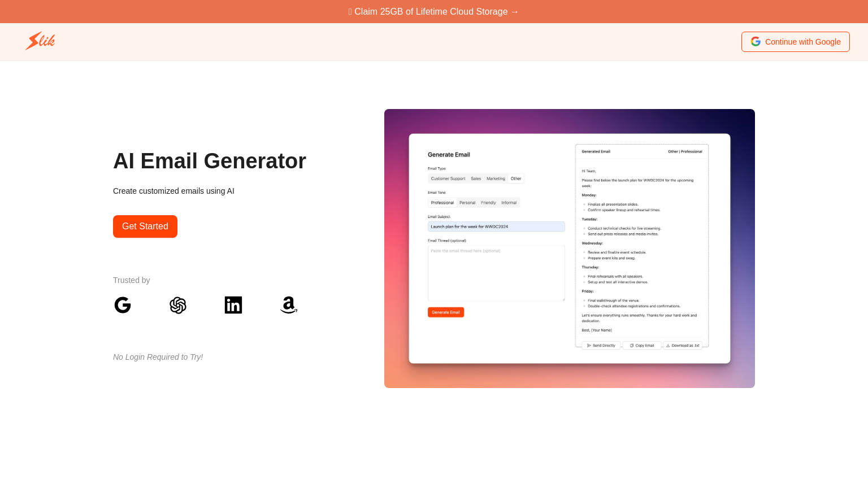Click the Email Thread paste area
The image size is (868, 488).
pos(496,273)
